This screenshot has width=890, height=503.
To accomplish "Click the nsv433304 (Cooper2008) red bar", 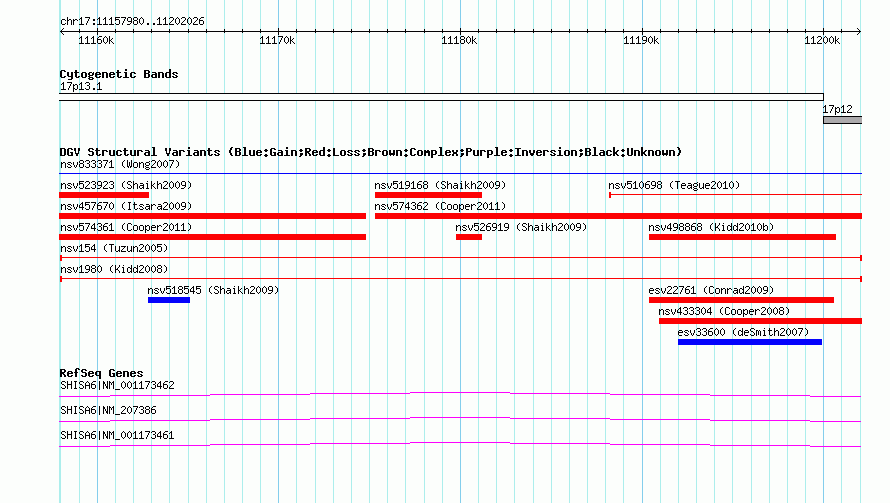I will pos(760,321).
